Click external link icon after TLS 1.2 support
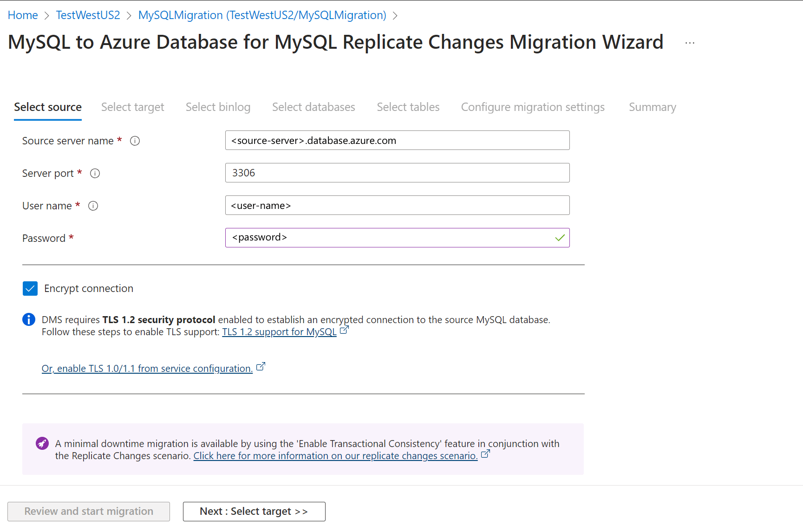Viewport: 803px width, 532px height. click(344, 331)
